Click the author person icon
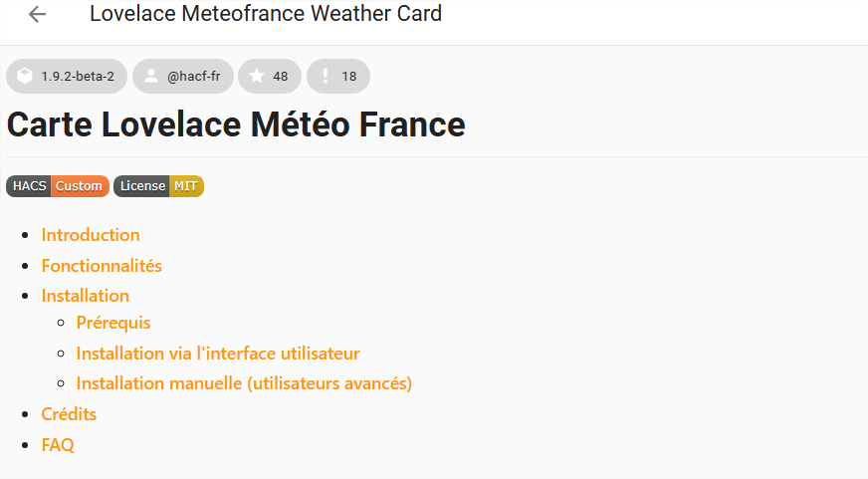The height and width of the screenshot is (479, 868). click(150, 76)
